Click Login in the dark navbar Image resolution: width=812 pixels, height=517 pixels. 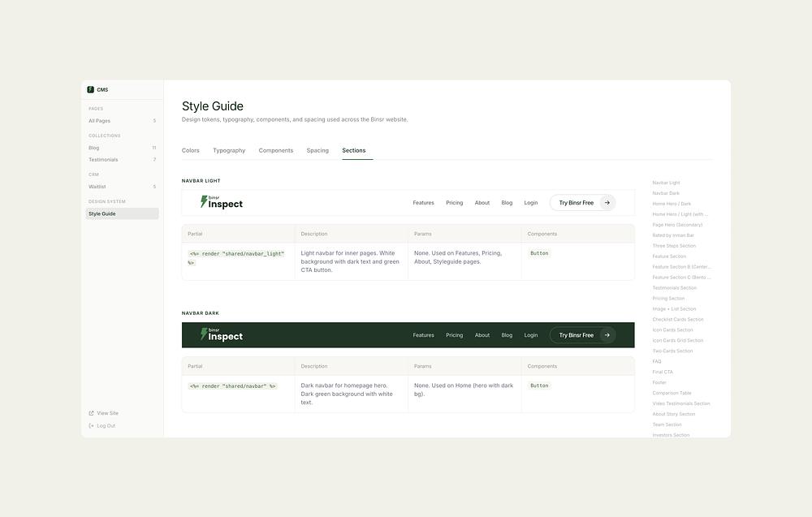pyautogui.click(x=531, y=335)
